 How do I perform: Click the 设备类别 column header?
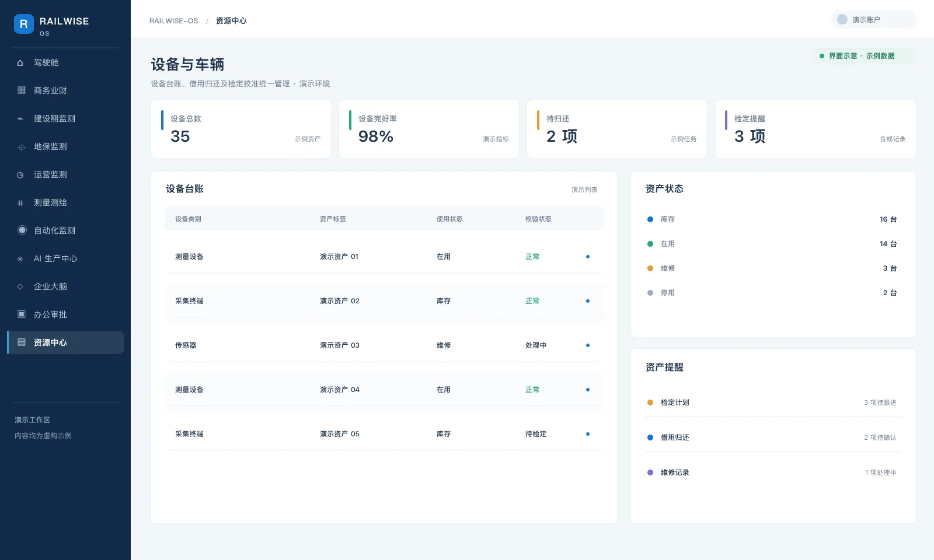pos(188,219)
